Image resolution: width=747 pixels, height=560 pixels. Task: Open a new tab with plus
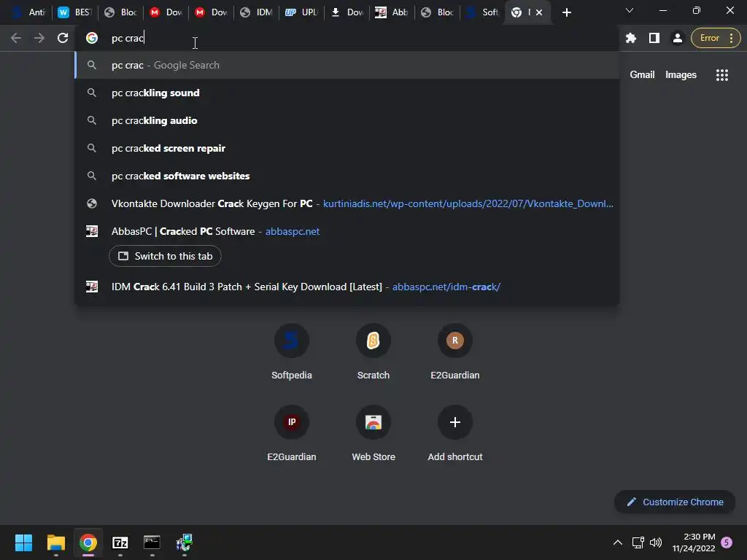566,12
